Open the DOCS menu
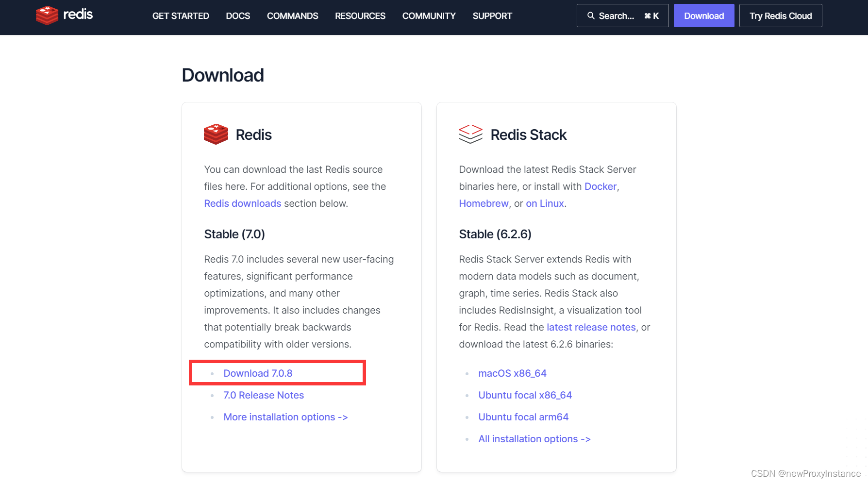 pos(237,16)
